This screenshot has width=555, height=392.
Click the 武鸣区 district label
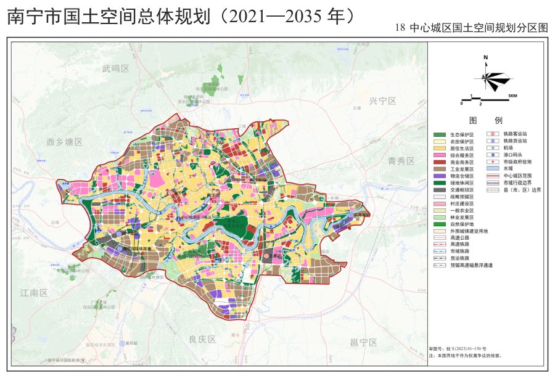(x=116, y=68)
